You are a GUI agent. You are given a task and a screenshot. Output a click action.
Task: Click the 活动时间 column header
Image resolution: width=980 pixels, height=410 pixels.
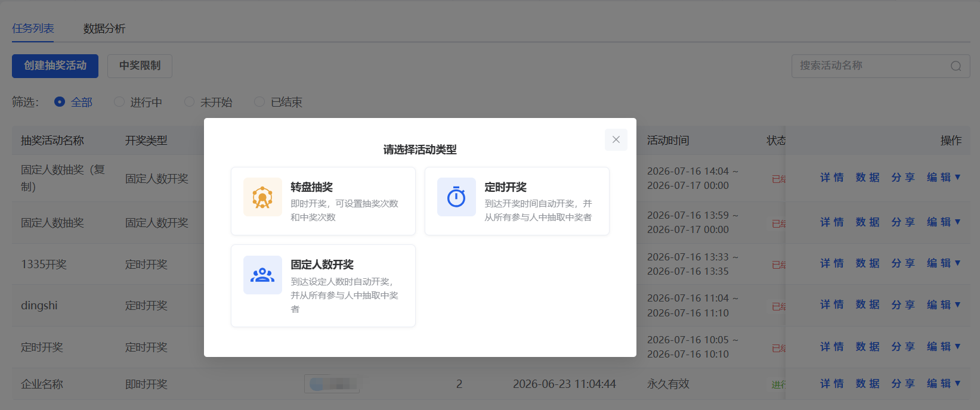(x=668, y=141)
